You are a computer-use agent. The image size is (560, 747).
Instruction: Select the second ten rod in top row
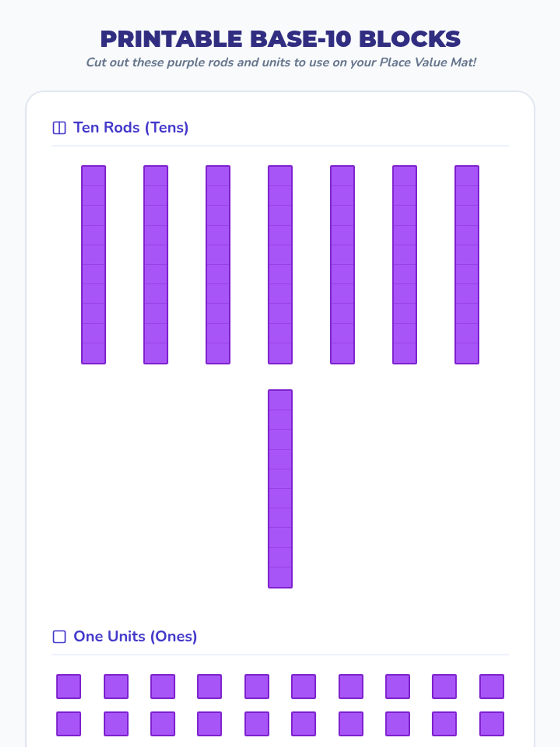coord(156,265)
